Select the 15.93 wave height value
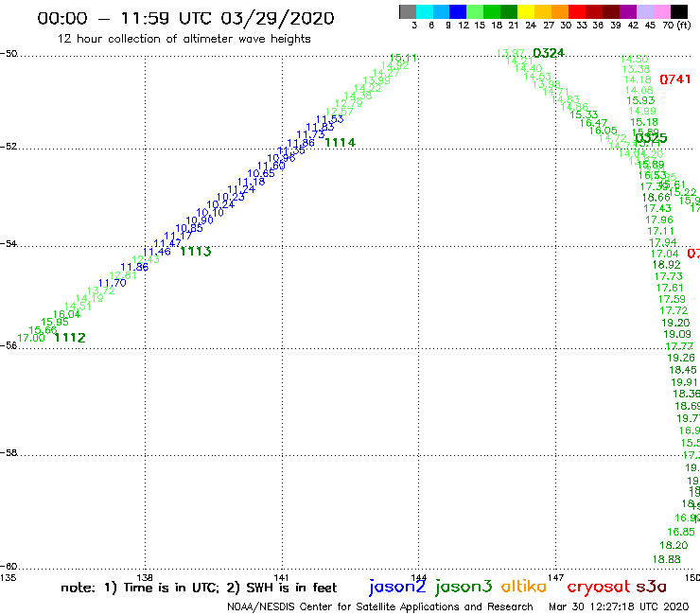The height and width of the screenshot is (615, 700). pos(640,101)
